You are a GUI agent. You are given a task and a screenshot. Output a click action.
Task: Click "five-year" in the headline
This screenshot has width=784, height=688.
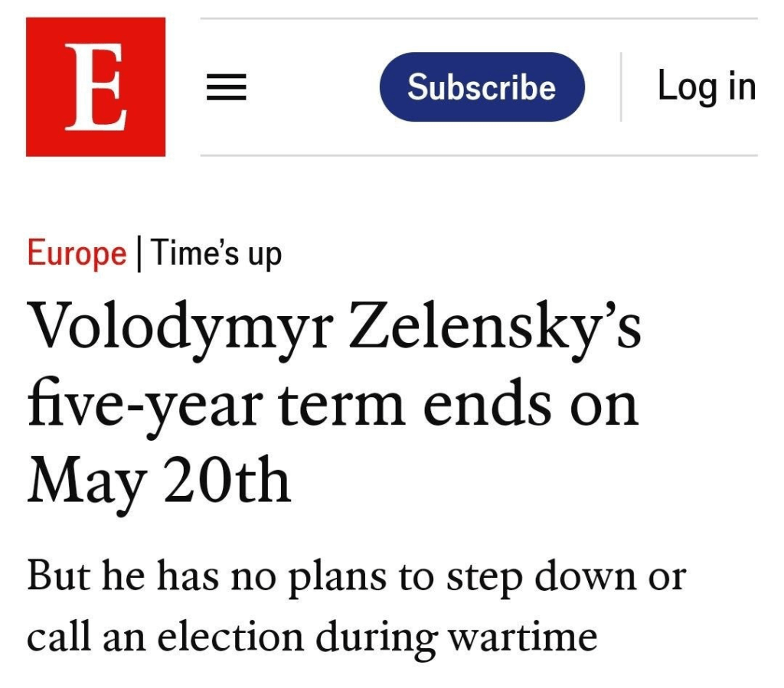coord(145,405)
